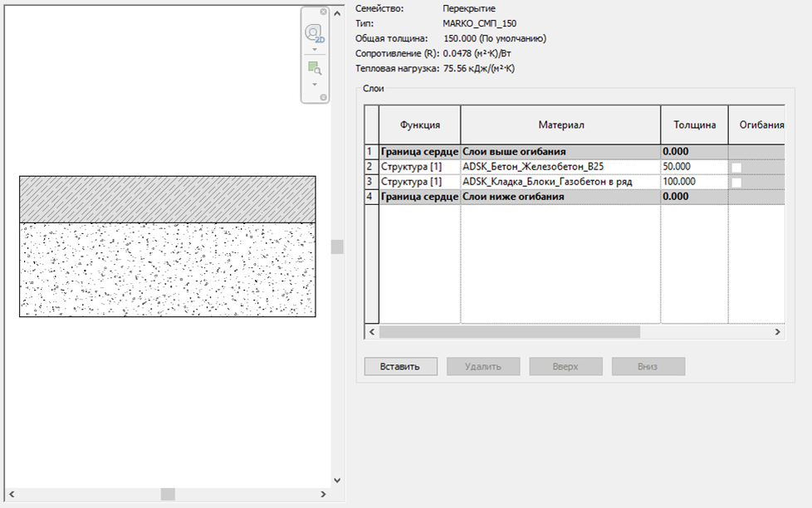Click the speckled aerated-block layer in preview
Screen dimensions: 812x508
pos(167,270)
